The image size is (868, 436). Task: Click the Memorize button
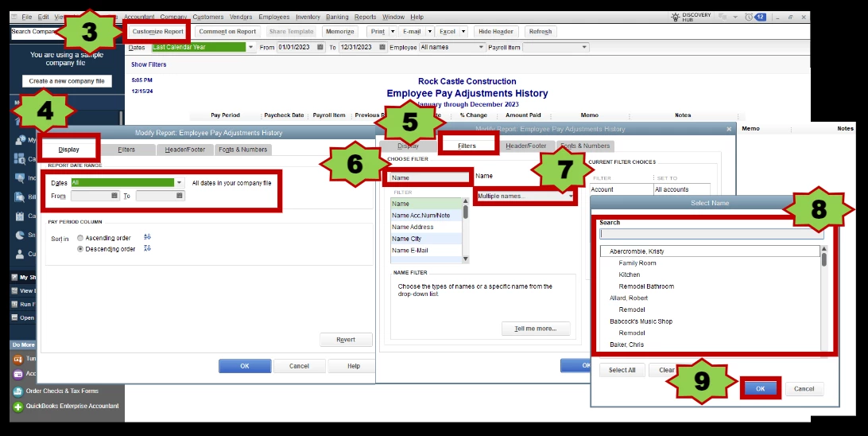(340, 32)
